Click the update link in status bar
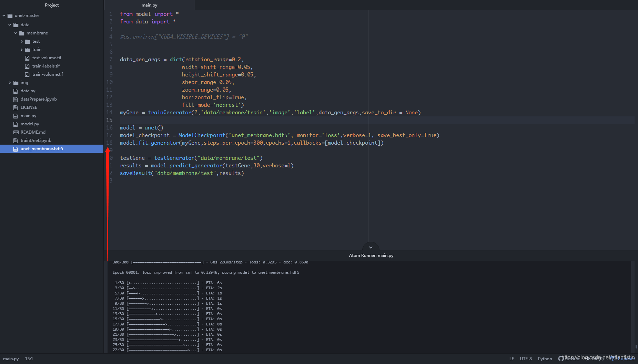 tap(623, 359)
